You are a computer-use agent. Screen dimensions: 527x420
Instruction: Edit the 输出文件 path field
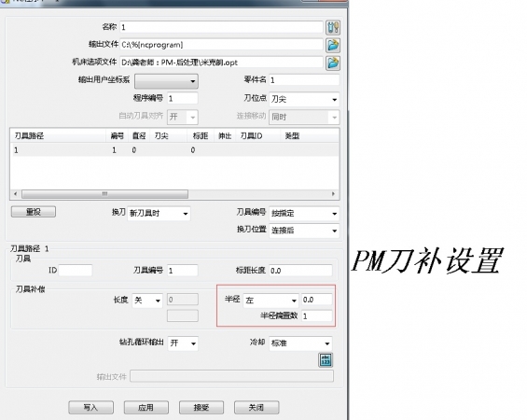221,45
